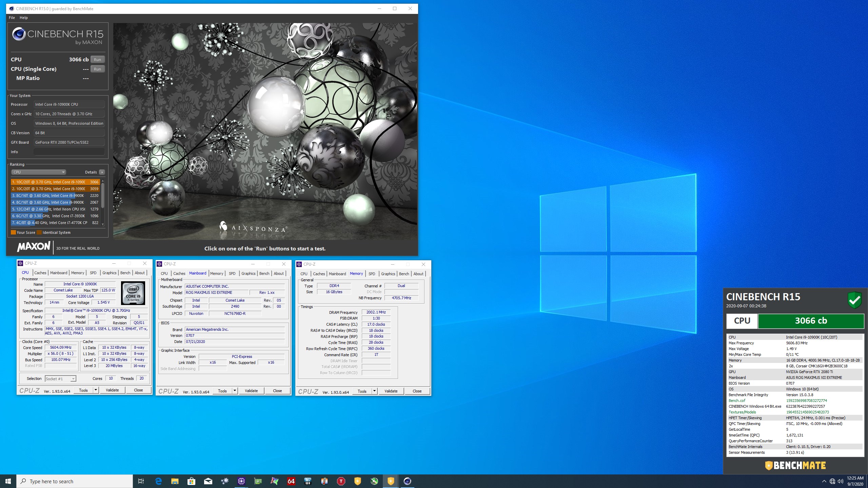
Task: Open the Cinebench Help menu
Action: tap(24, 18)
